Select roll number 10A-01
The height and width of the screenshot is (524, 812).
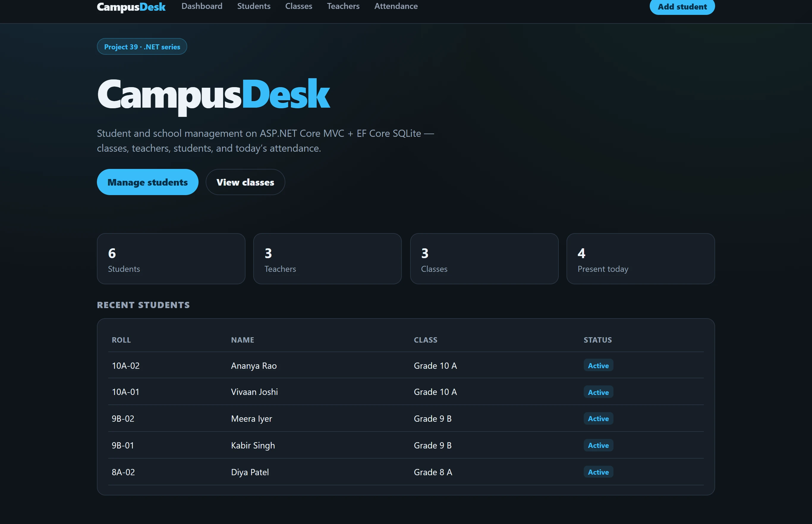click(x=125, y=392)
